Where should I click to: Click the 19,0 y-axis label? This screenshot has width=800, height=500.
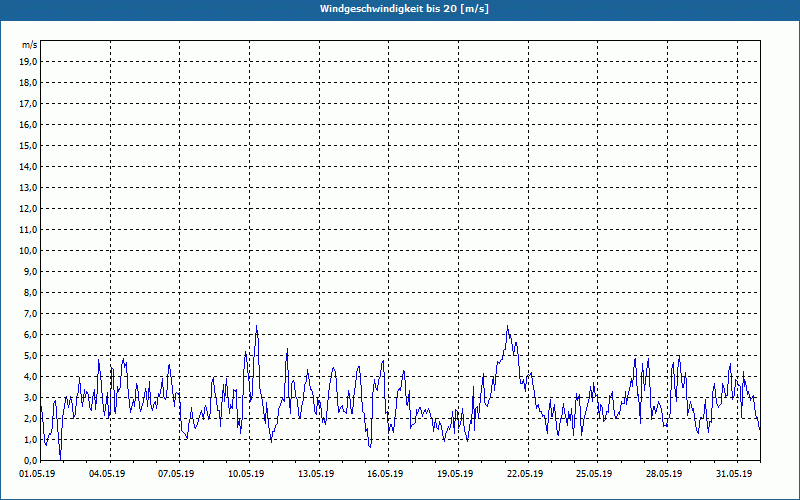28,62
